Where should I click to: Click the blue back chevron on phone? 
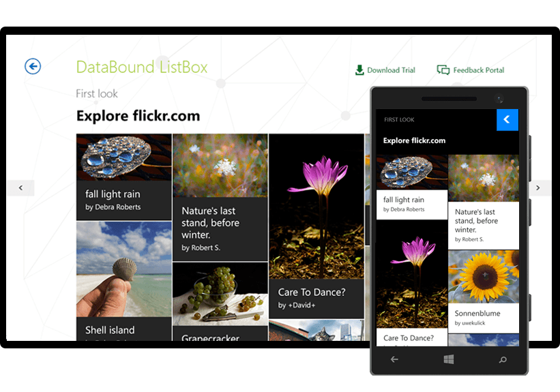tap(507, 119)
